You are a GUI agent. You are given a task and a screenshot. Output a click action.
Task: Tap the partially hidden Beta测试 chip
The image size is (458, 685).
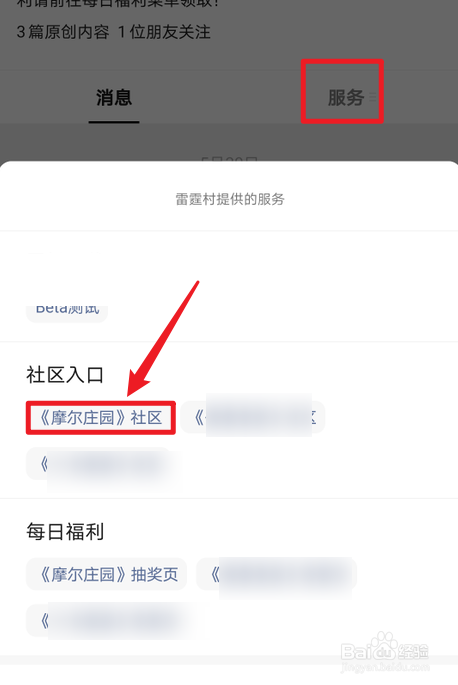67,312
